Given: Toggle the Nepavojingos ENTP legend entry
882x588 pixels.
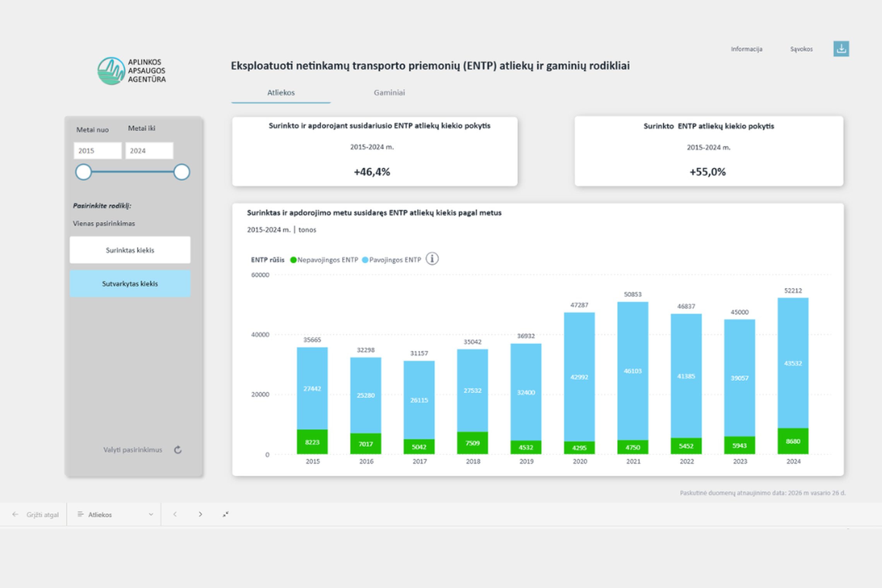Looking at the screenshot, I should 324,260.
